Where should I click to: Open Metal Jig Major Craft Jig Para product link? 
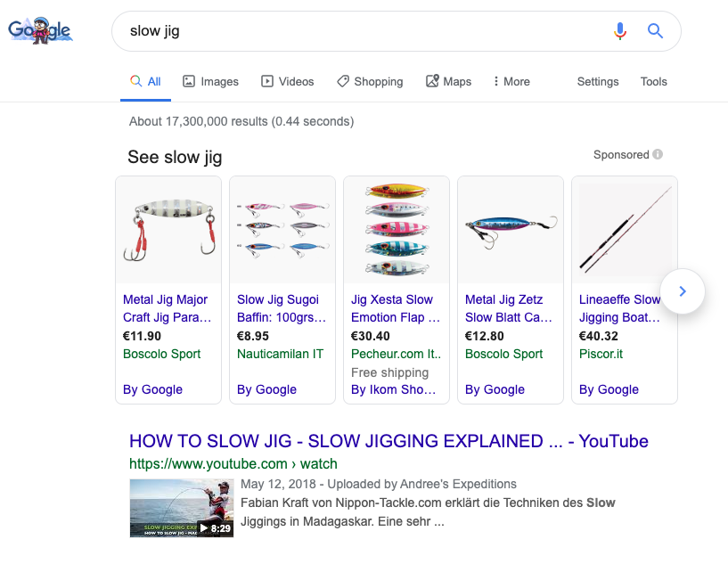point(168,308)
